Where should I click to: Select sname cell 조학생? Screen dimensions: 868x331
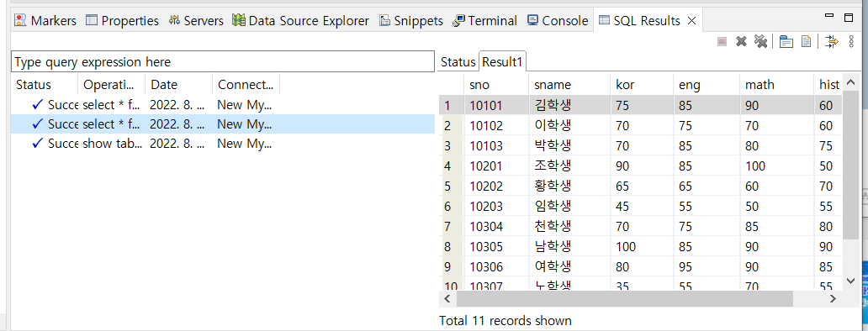pyautogui.click(x=569, y=165)
